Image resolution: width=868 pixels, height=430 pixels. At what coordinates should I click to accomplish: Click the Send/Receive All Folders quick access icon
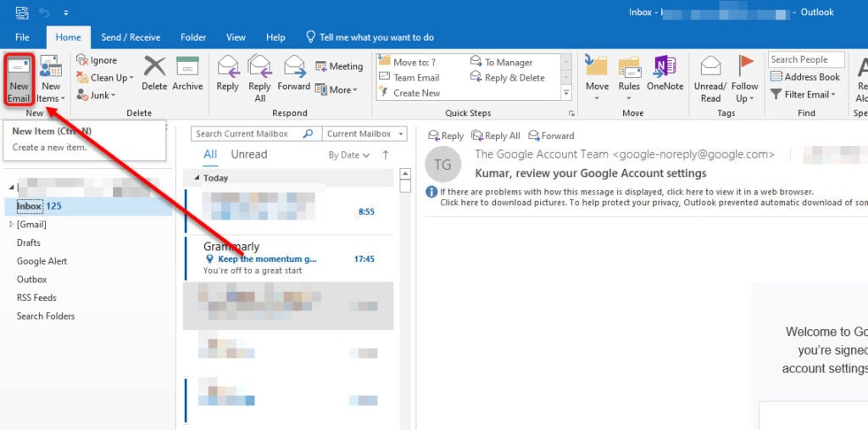[x=22, y=12]
